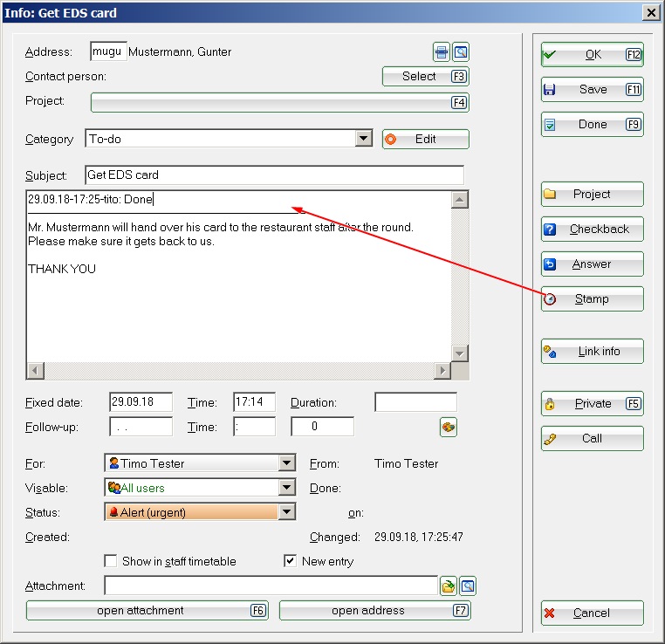Uncheck the New entry checkbox
The height and width of the screenshot is (644, 665).
tap(291, 561)
